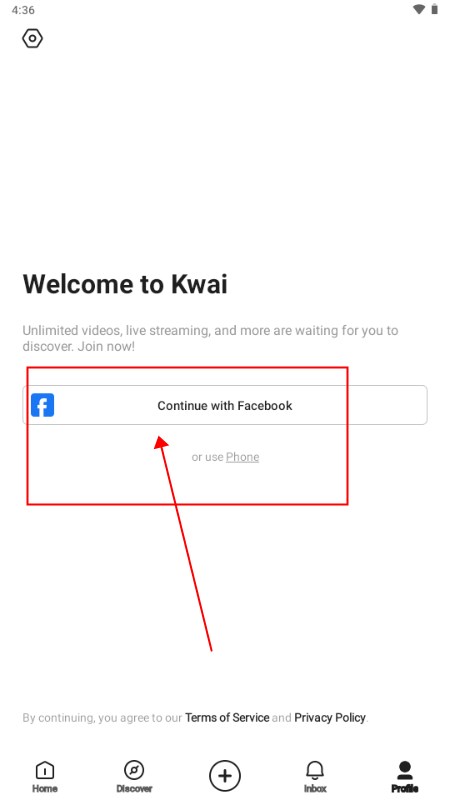Tap the Unlimited videos description text
Screen dimensions: 450x800
pos(210,338)
